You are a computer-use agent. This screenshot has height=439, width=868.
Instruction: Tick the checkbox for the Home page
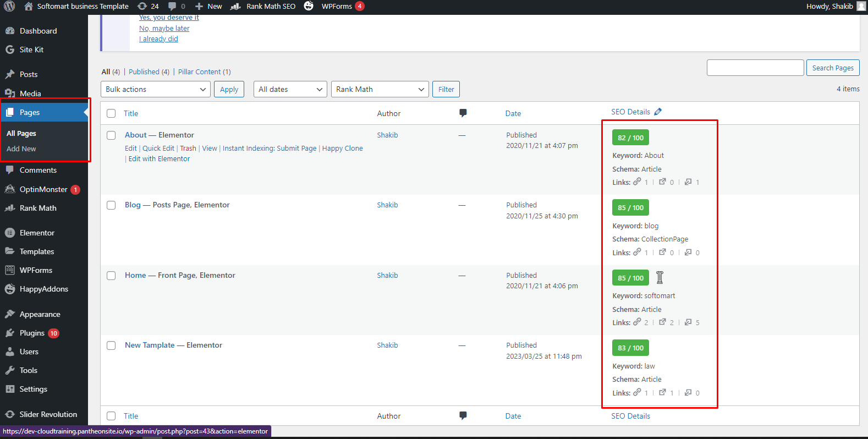tap(111, 276)
